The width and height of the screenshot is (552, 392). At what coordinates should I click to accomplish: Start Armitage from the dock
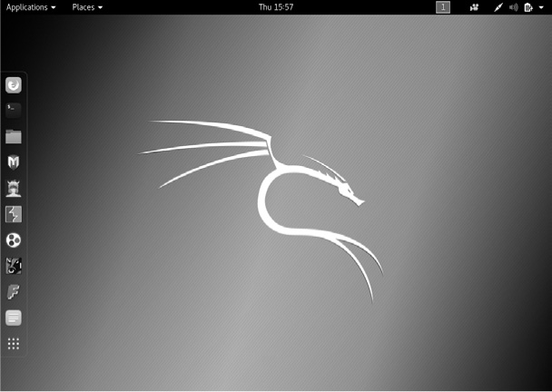(14, 189)
